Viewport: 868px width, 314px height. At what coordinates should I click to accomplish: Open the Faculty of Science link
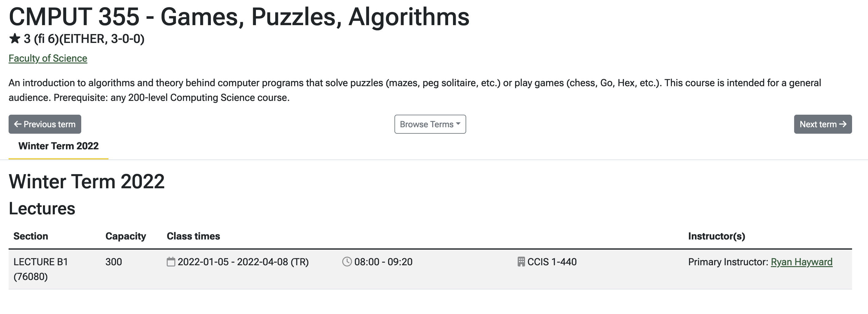click(48, 58)
